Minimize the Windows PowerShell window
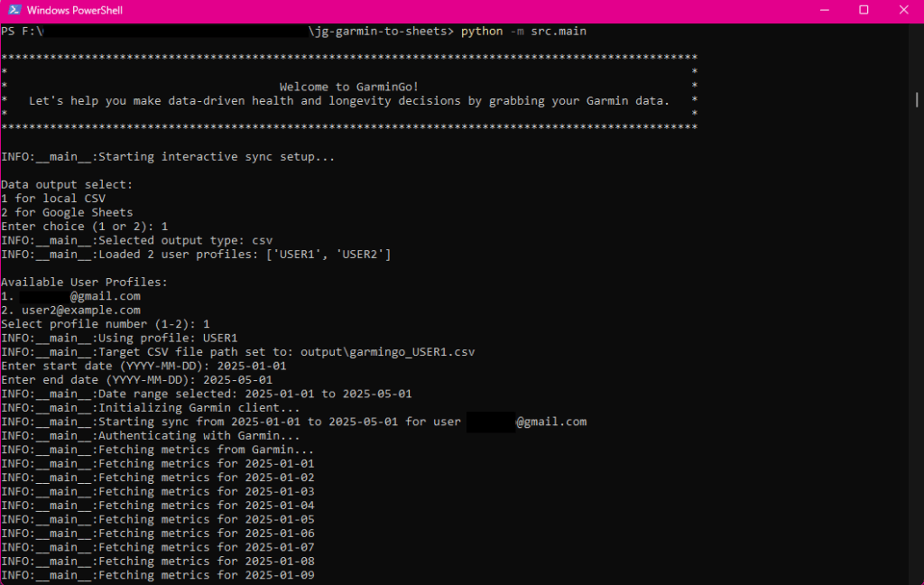The width and height of the screenshot is (924, 585). [825, 10]
